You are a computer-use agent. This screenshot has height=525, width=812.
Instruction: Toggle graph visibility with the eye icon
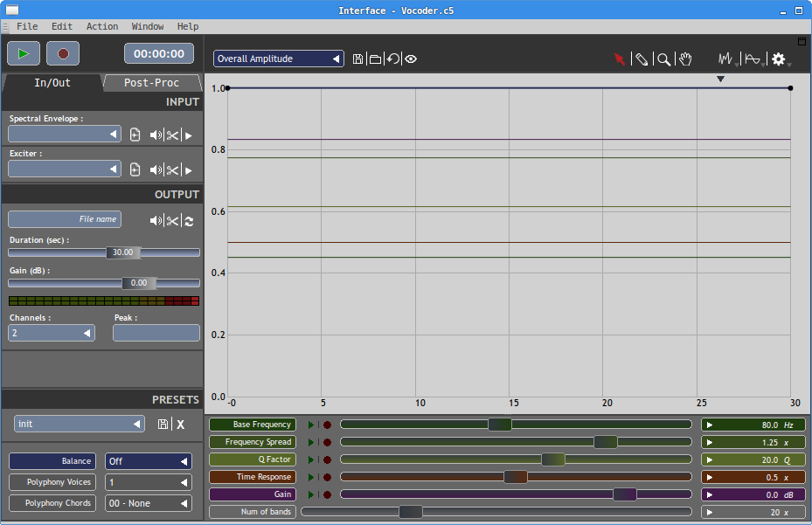coord(411,59)
